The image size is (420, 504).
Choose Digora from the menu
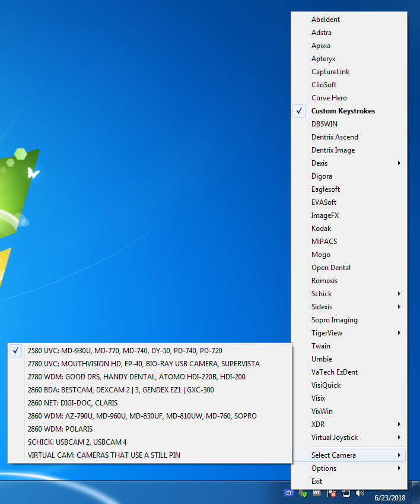(x=349, y=176)
